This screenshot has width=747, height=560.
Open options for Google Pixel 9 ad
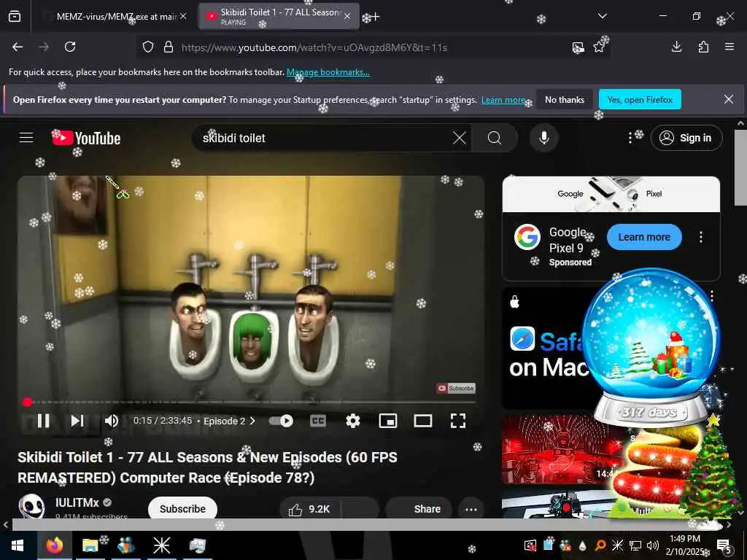[701, 237]
